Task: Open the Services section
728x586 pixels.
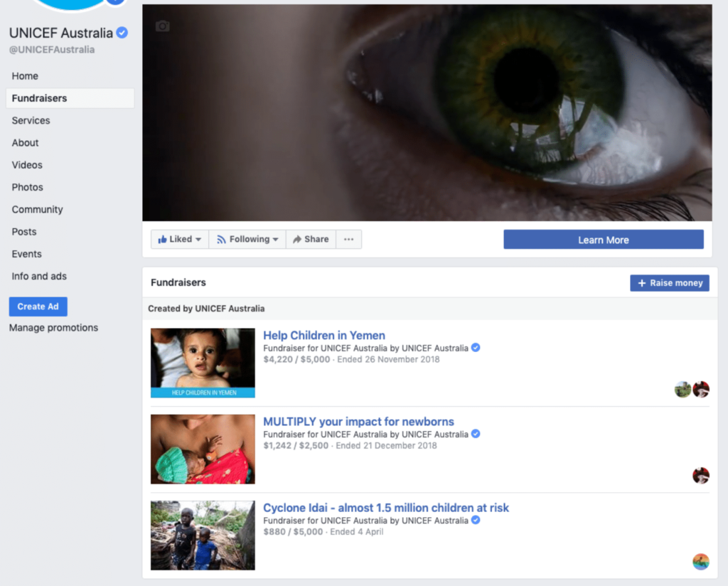Action: click(x=31, y=121)
